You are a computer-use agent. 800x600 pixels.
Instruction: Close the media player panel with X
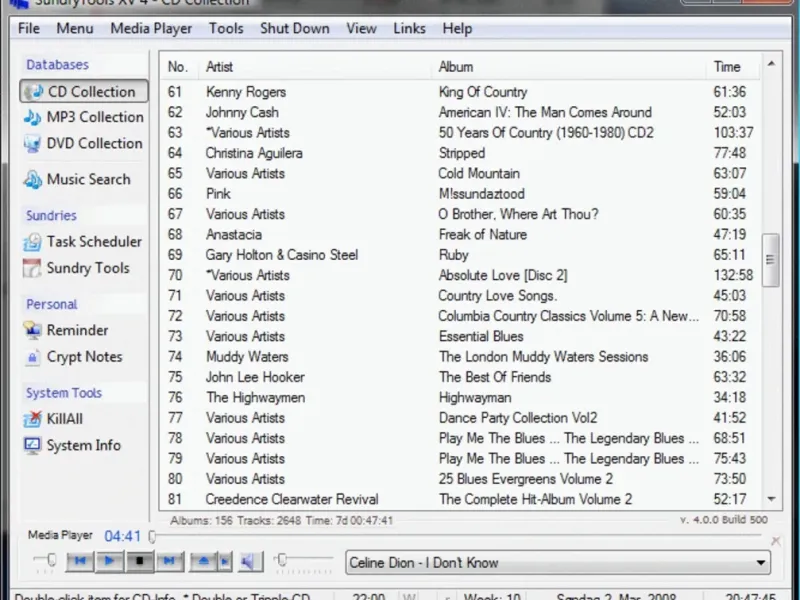click(776, 541)
